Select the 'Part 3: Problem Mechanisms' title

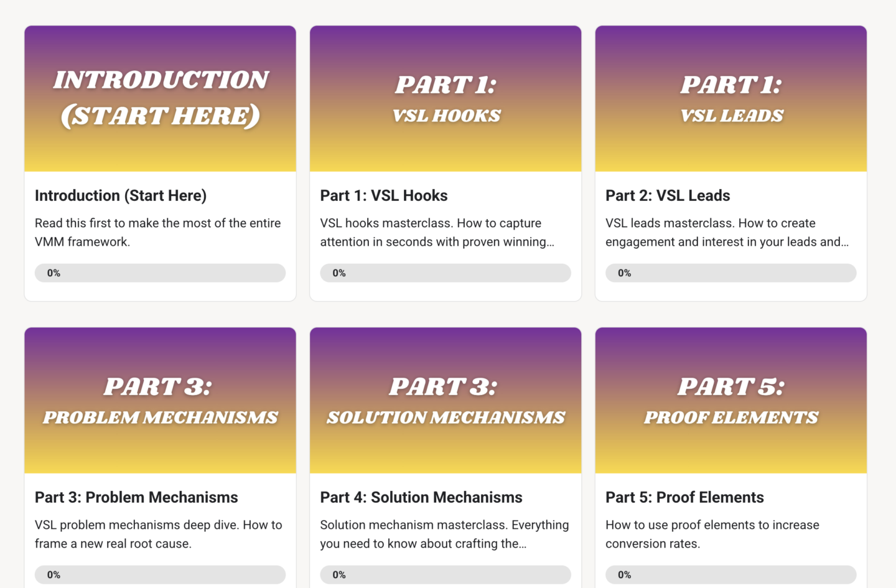click(x=136, y=497)
